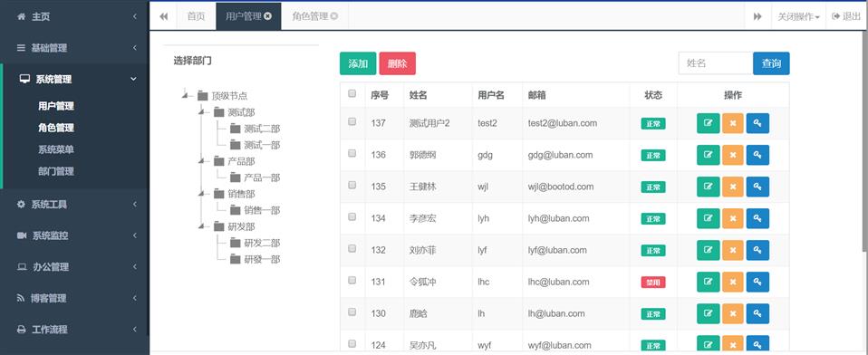The image size is (868, 355).
Task: Tick the checkbox for row 137
Action: (x=352, y=122)
